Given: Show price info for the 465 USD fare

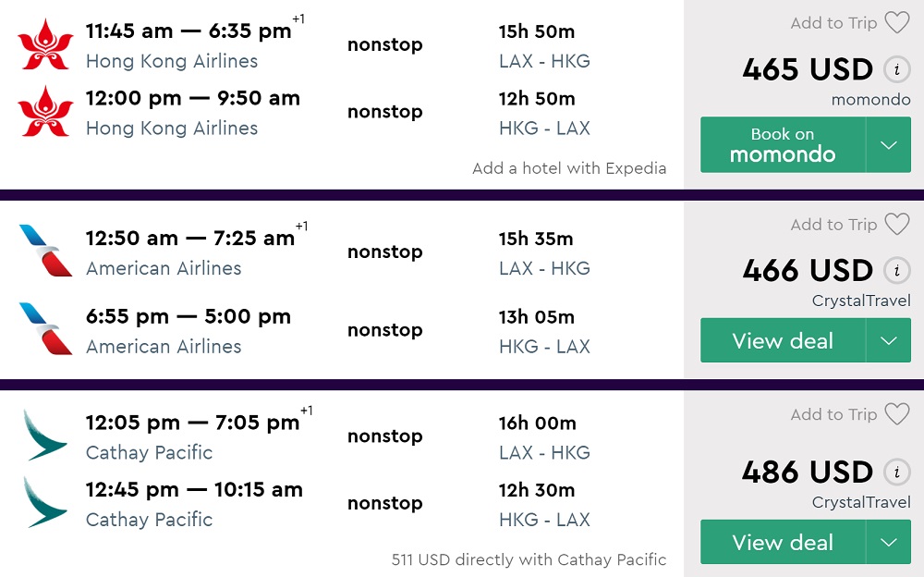Looking at the screenshot, I should point(895,69).
